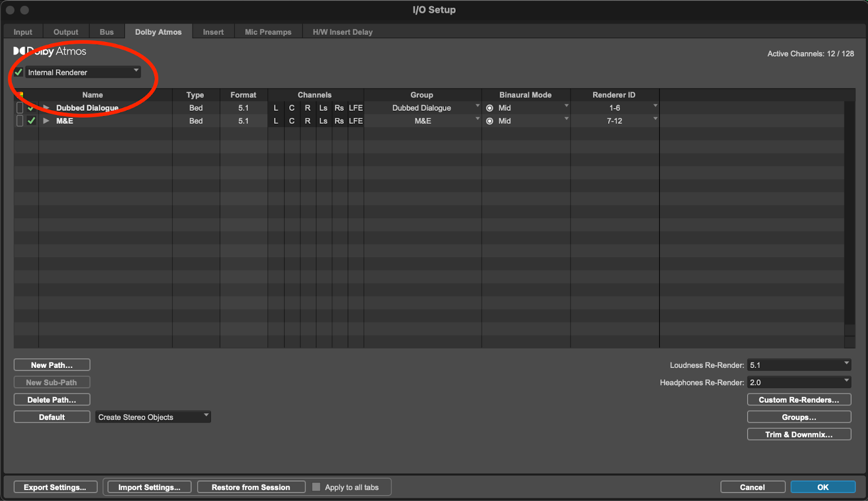Click the New Path button
The width and height of the screenshot is (868, 501).
[52, 365]
